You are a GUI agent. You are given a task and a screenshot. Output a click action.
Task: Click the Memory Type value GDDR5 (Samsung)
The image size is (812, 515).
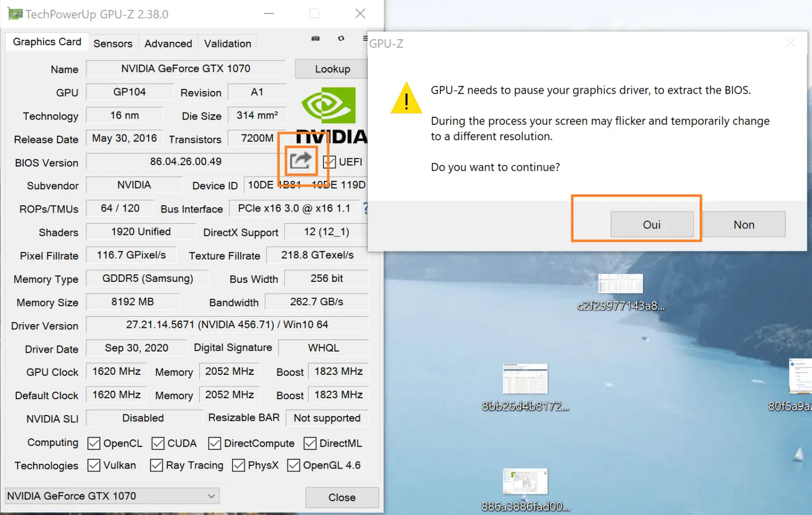[x=147, y=278]
